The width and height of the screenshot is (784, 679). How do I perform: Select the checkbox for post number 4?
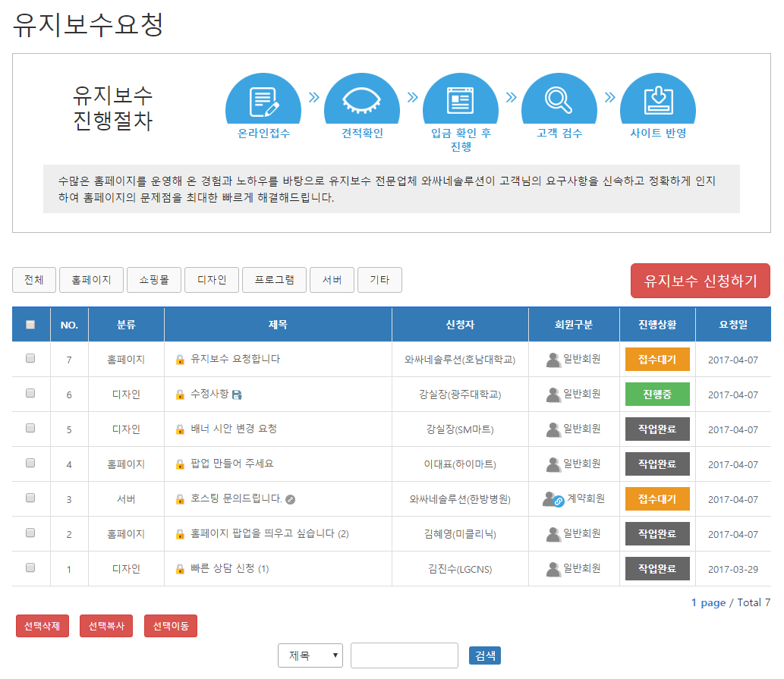point(30,464)
